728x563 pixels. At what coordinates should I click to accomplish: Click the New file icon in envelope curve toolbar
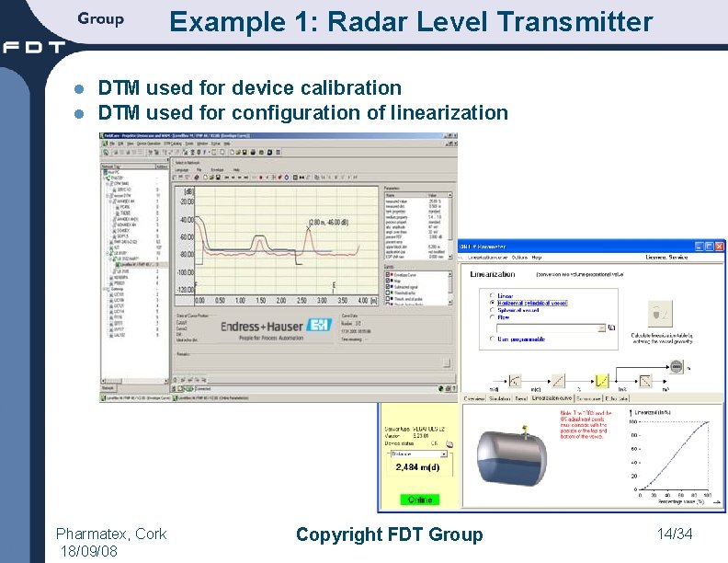click(205, 177)
